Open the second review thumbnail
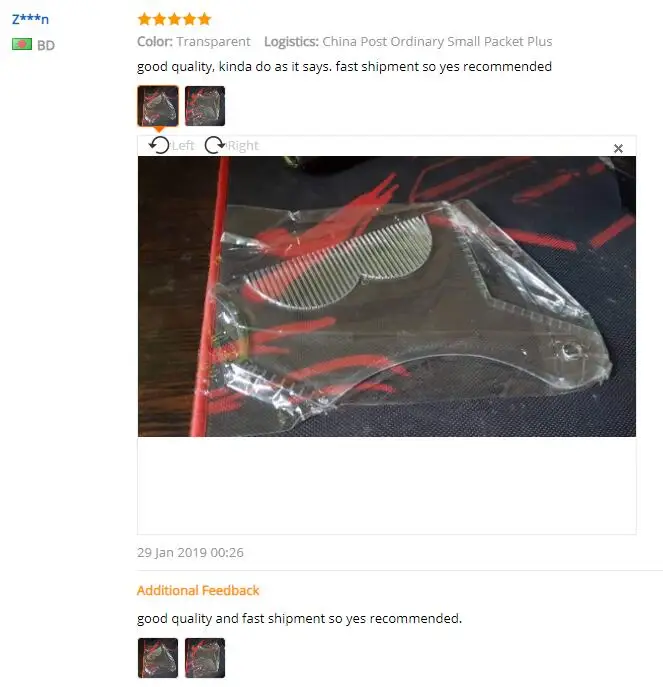The image size is (663, 687). tap(205, 106)
